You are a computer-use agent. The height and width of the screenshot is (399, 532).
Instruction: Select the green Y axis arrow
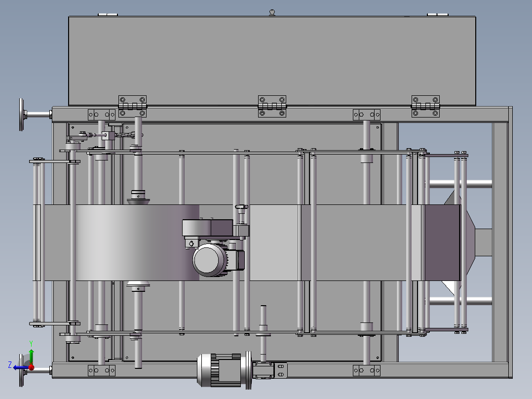pos(31,356)
